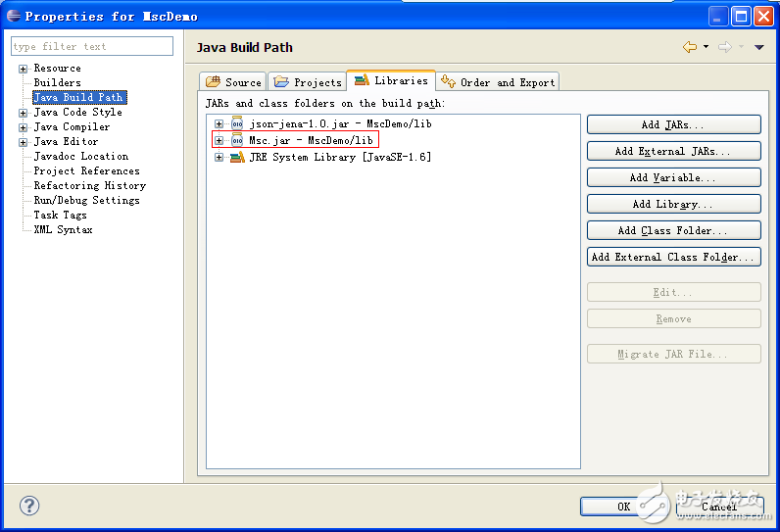Image resolution: width=780 pixels, height=532 pixels.
Task: Click the Edit... button
Action: [673, 292]
